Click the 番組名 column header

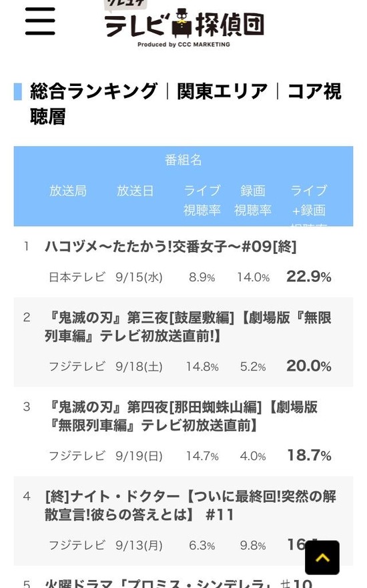pyautogui.click(x=183, y=160)
